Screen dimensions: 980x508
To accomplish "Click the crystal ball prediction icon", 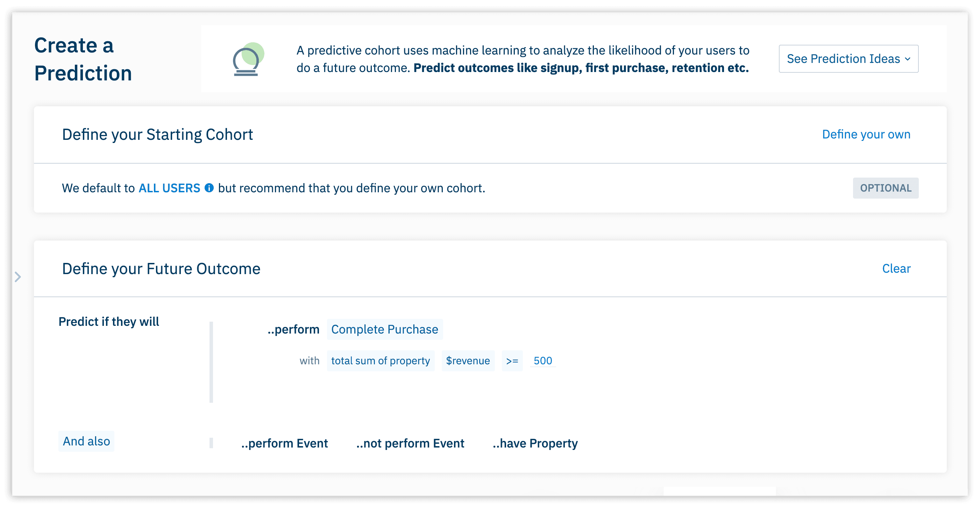I will (248, 59).
